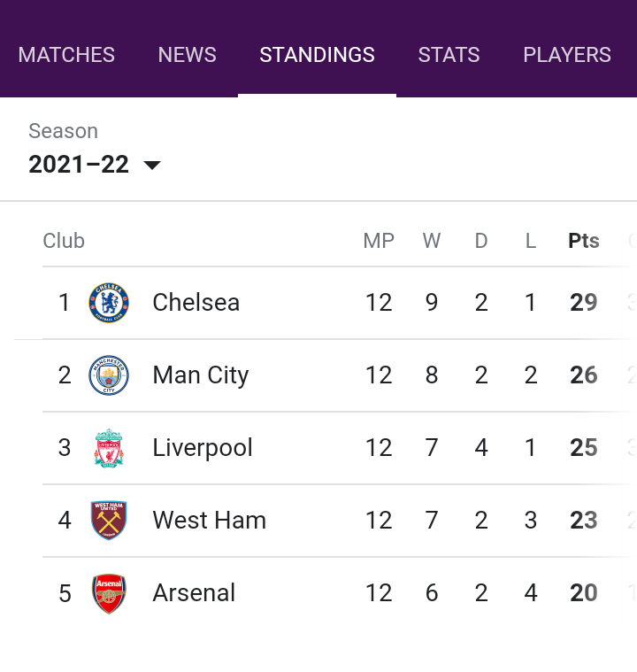Image resolution: width=637 pixels, height=672 pixels.
Task: Click Chelsea's 29 points value
Action: coord(583,303)
